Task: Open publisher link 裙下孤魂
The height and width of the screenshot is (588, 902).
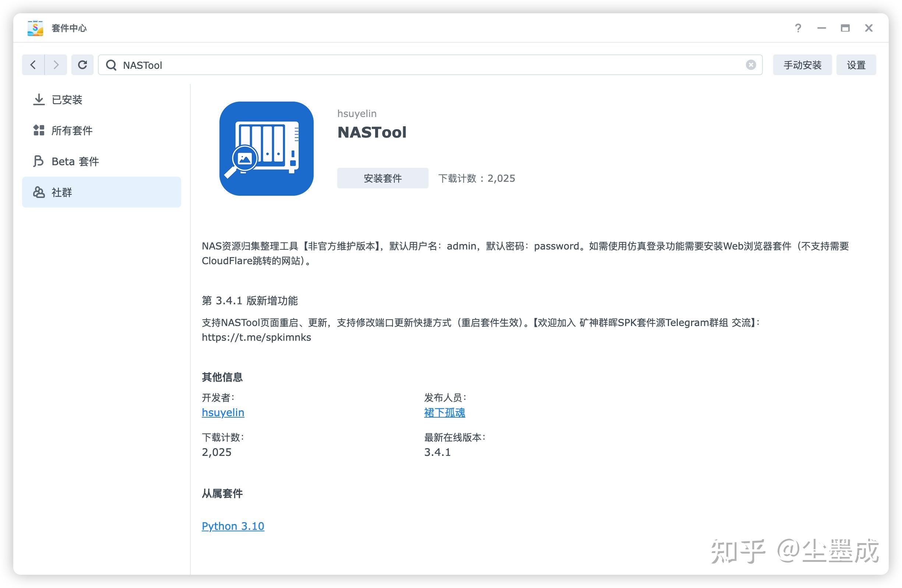Action: tap(444, 412)
